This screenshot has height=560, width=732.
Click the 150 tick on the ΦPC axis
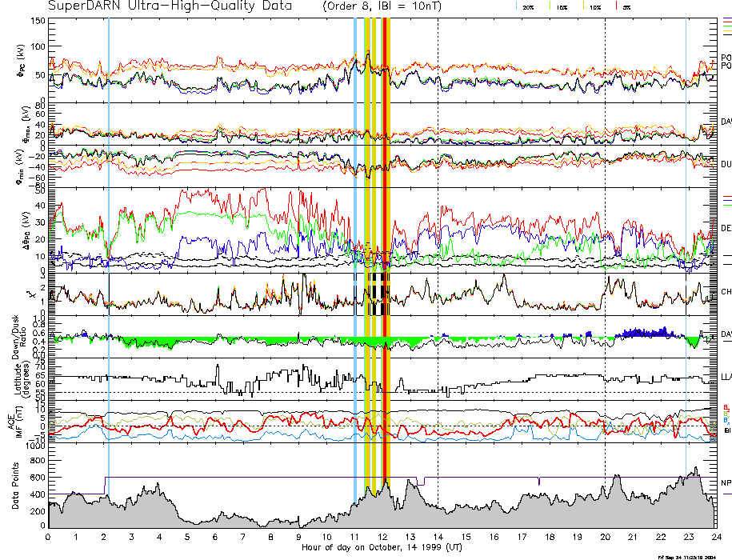tap(38, 21)
